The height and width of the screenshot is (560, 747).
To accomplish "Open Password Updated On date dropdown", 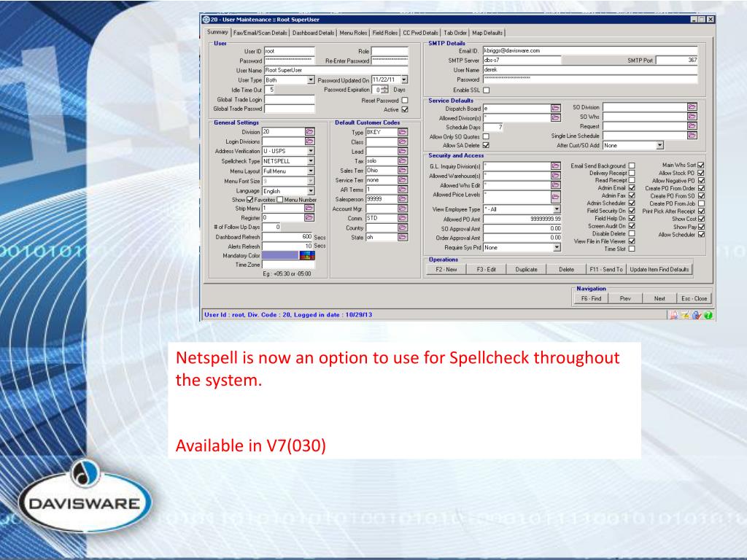I will point(404,79).
